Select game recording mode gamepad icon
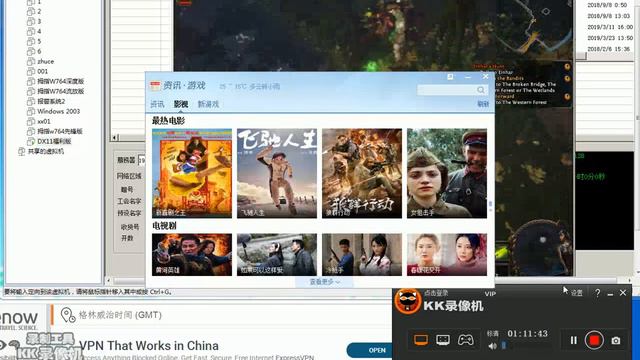The image size is (640, 360). (x=465, y=340)
